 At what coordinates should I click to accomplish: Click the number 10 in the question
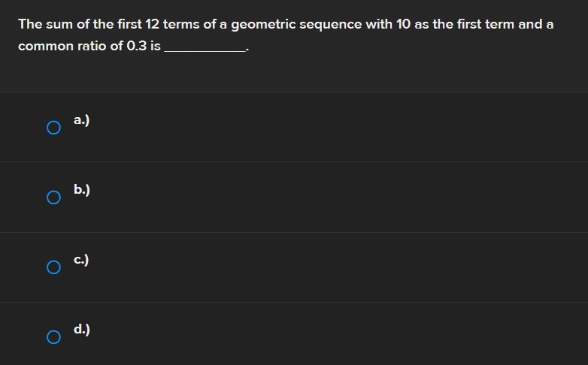point(403,24)
